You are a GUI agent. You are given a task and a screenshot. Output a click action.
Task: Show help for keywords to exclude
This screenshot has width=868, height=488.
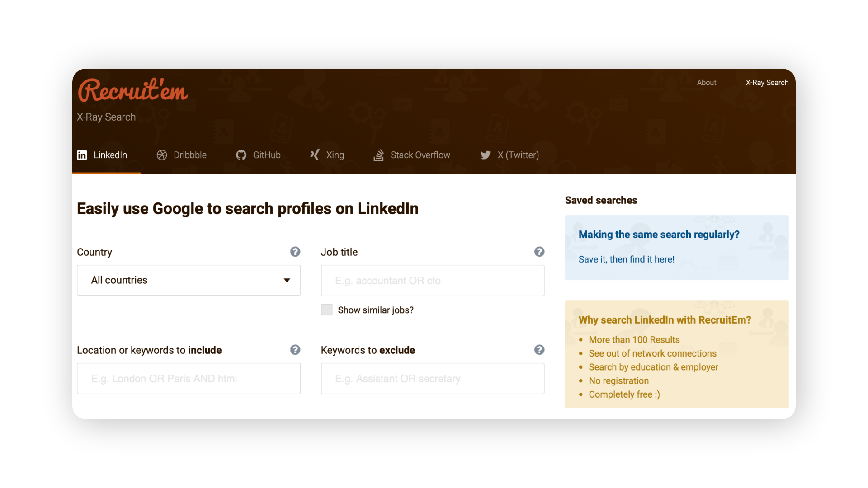point(539,350)
